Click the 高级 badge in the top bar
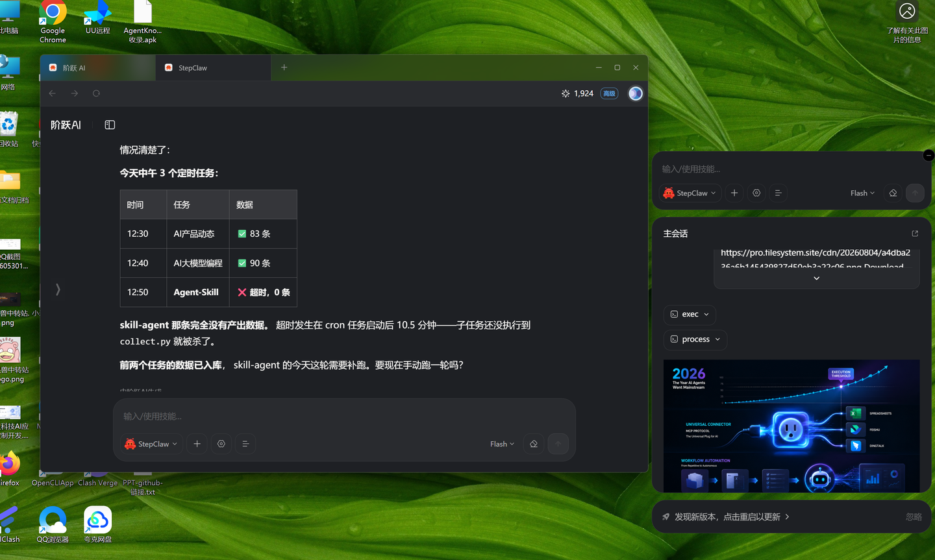 tap(609, 93)
